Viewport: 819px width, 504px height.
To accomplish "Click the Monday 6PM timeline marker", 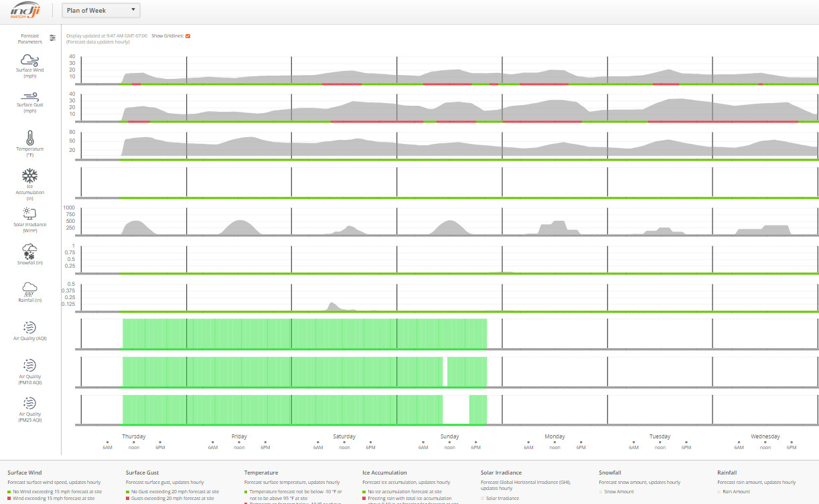I will 581,444.
